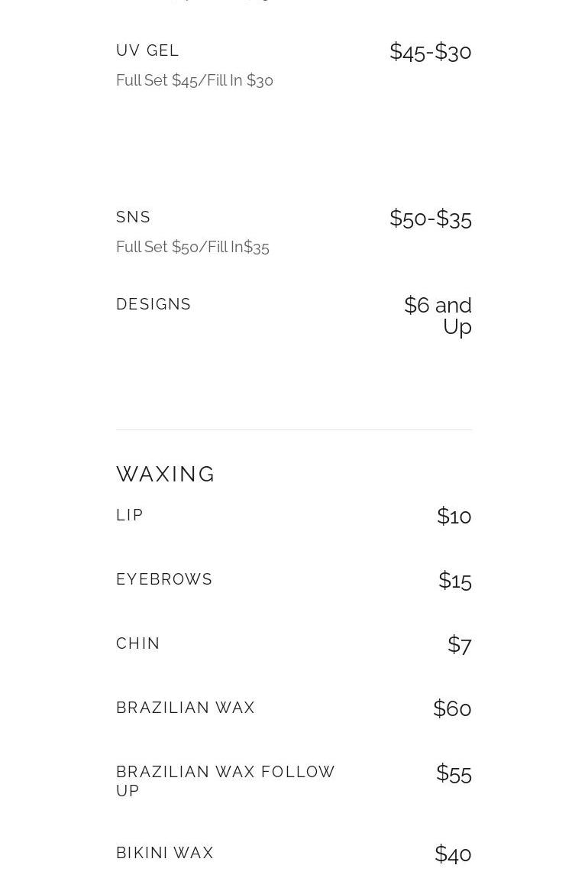This screenshot has width=588, height=875.
Task: Click the "Full Set $45/Fill In $30" description
Action: pos(195,80)
